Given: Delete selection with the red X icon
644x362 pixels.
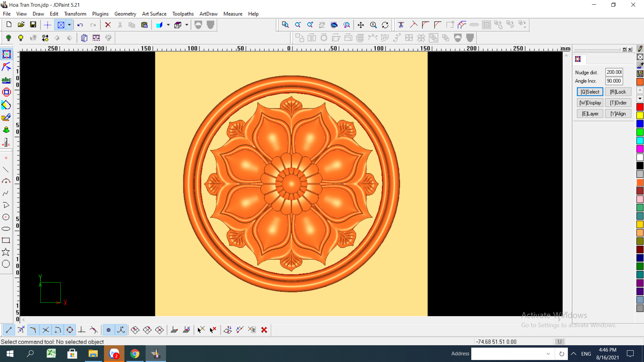Looking at the screenshot, I should pyautogui.click(x=108, y=25).
